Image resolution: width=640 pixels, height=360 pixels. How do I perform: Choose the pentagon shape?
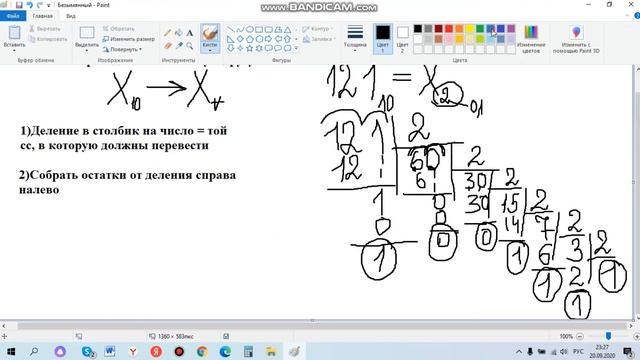click(x=250, y=39)
